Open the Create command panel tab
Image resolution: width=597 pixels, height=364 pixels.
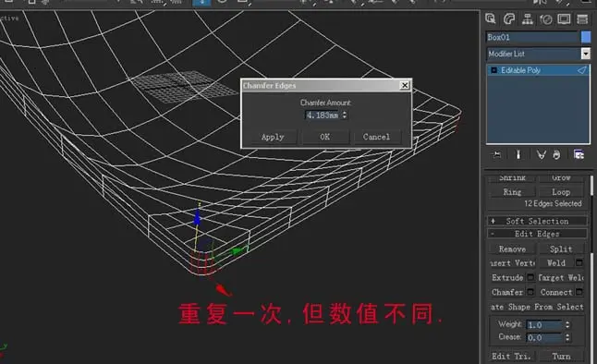click(x=491, y=19)
